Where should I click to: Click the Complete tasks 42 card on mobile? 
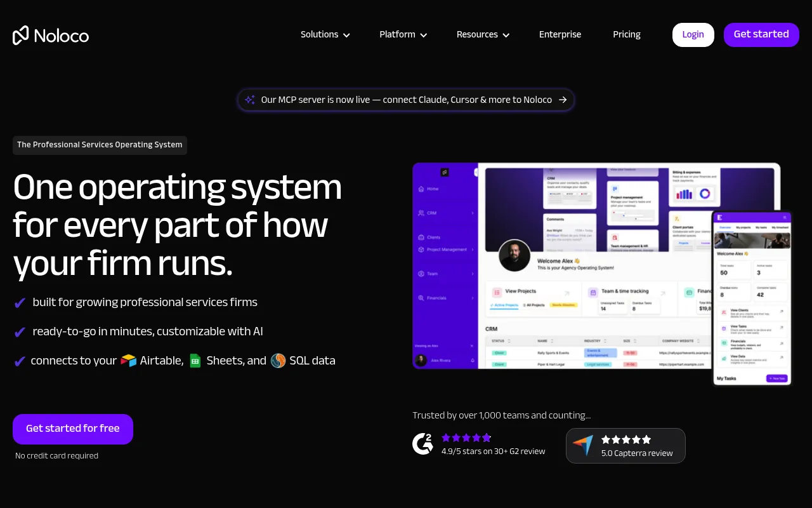[x=770, y=291]
